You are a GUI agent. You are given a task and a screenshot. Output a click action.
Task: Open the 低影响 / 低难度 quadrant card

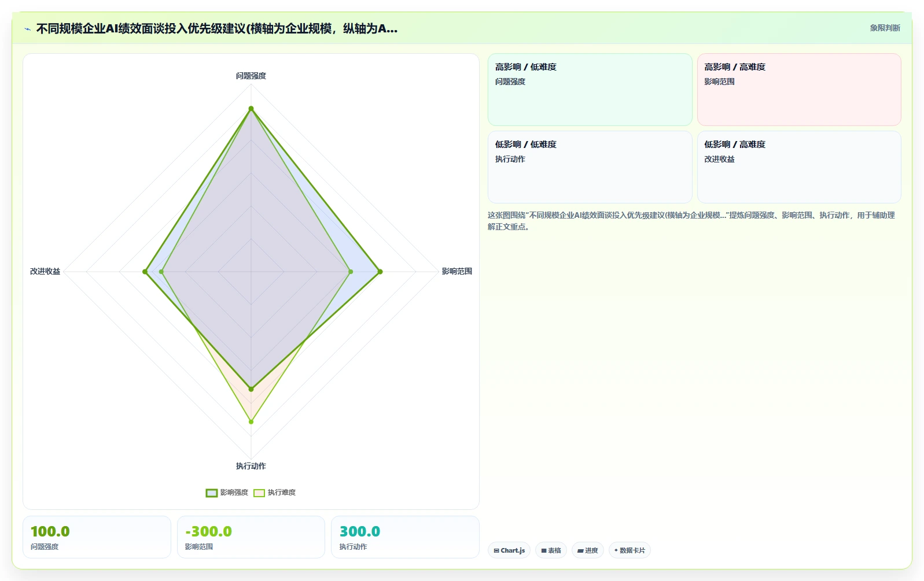tap(590, 167)
